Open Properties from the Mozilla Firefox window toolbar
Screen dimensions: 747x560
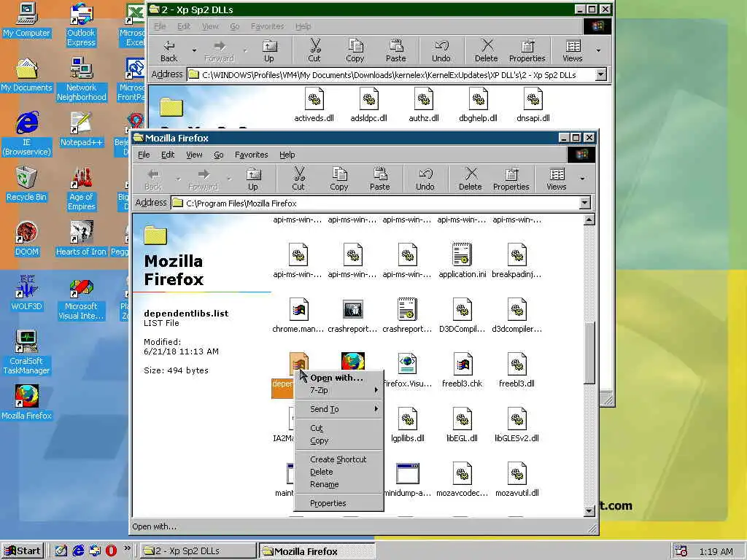(x=511, y=179)
